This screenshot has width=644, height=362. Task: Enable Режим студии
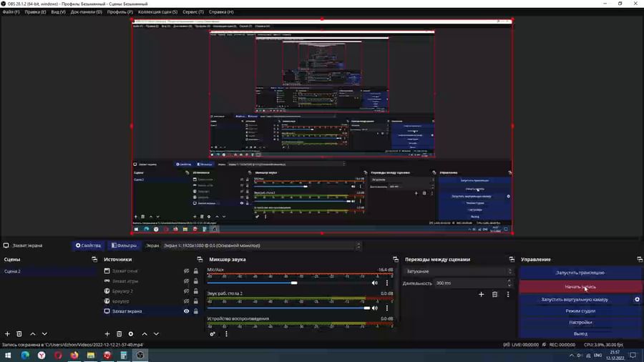(x=580, y=311)
